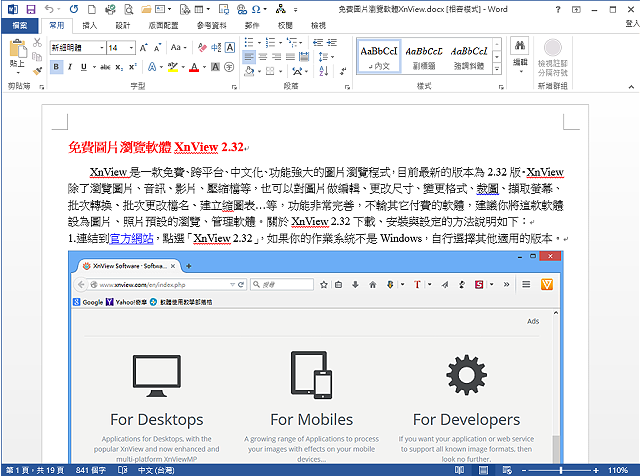Image resolution: width=640 pixels, height=476 pixels.
Task: Toggle italic formatting
Action: tap(70, 67)
